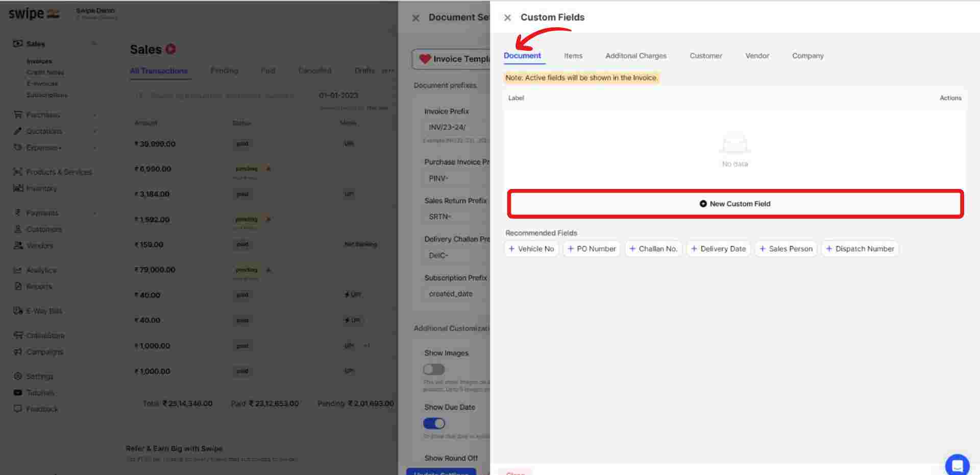Image resolution: width=980 pixels, height=475 pixels.
Task: Edit the Delivery Challan Prefix field
Action: coord(456,255)
